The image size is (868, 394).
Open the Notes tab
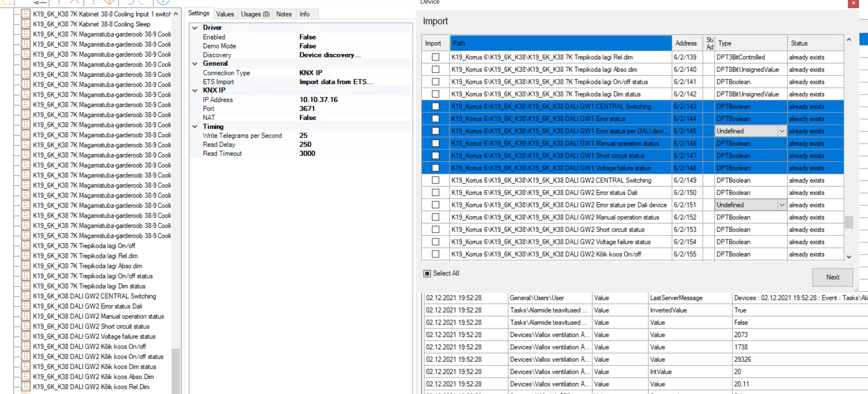coord(284,14)
